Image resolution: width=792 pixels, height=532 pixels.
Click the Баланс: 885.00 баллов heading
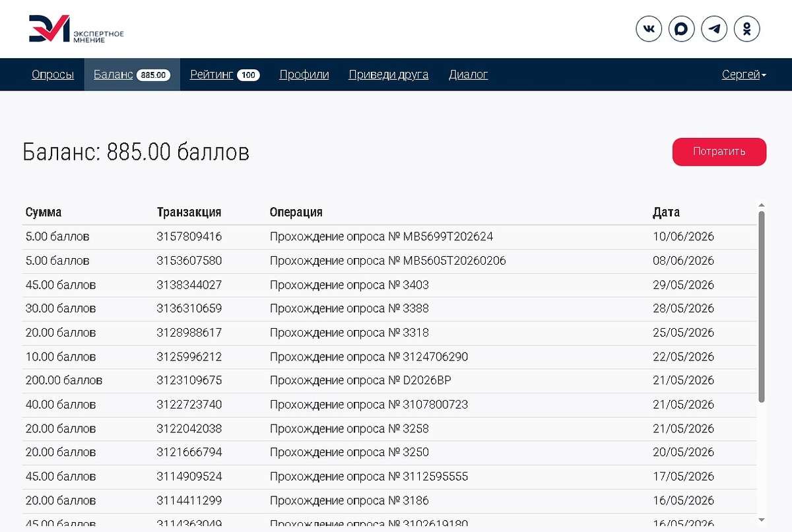point(136,152)
